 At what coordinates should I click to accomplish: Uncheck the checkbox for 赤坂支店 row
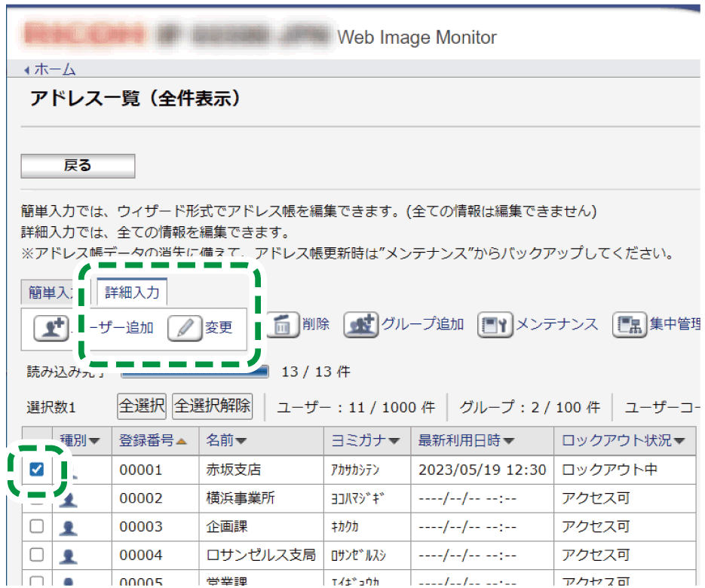35,469
